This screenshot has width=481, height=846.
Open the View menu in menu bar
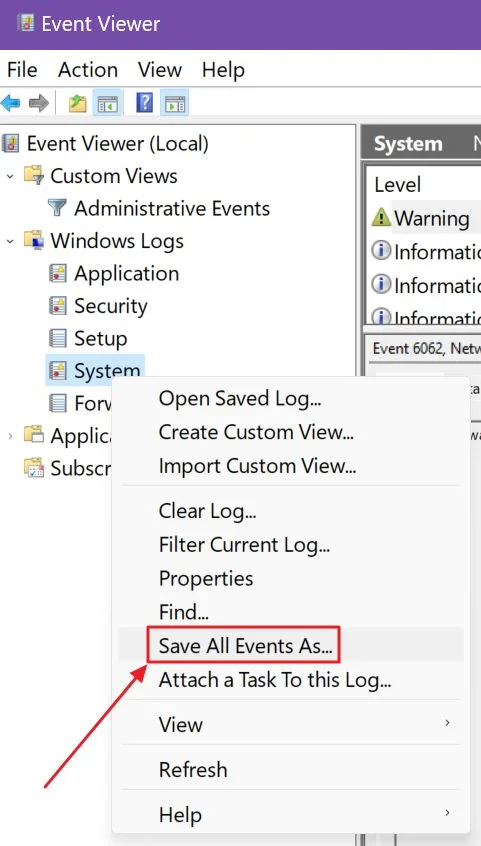point(160,70)
